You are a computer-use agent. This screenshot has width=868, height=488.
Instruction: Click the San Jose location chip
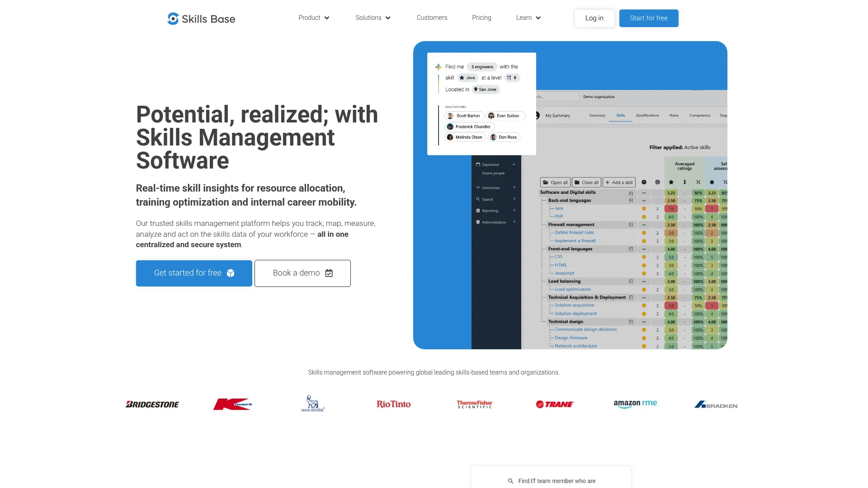tap(486, 89)
